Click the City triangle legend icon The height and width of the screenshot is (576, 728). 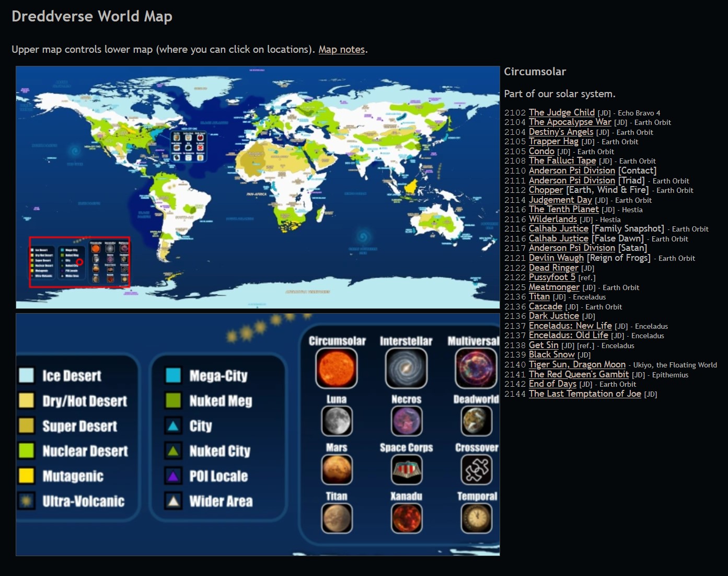(x=173, y=426)
